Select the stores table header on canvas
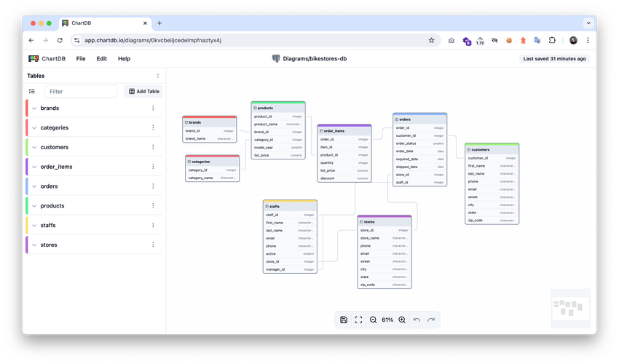 coord(385,222)
